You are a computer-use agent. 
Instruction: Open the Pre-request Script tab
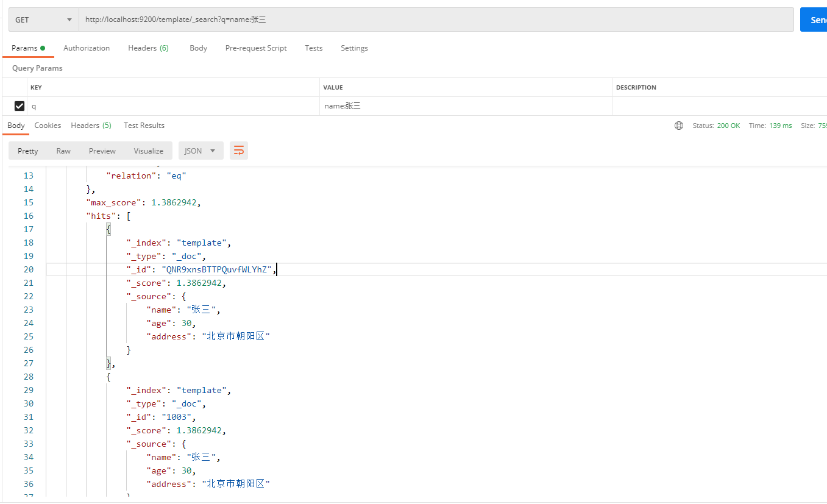[256, 48]
